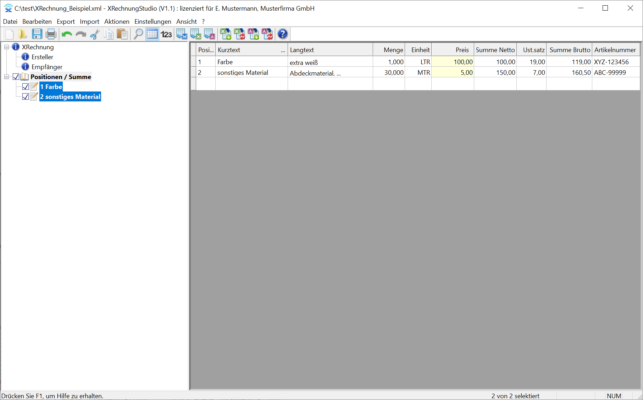This screenshot has height=400, width=643.
Task: Print the invoice via printer icon
Action: coord(51,34)
